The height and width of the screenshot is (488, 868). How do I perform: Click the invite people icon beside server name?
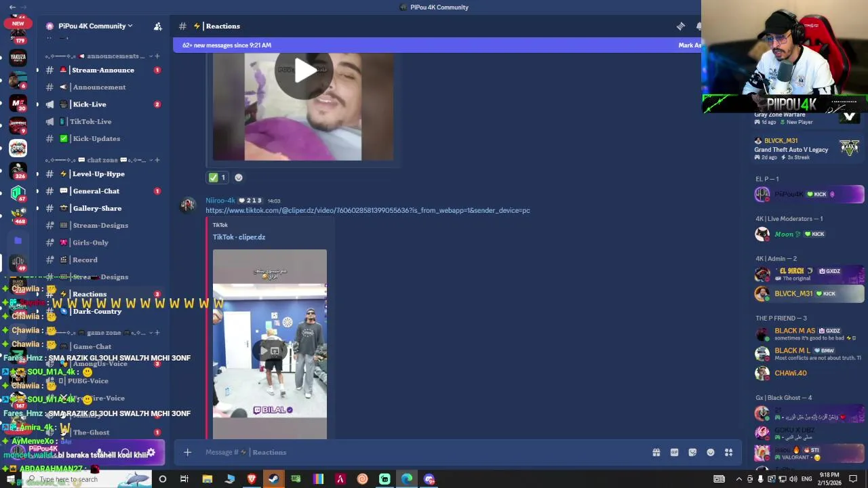157,26
